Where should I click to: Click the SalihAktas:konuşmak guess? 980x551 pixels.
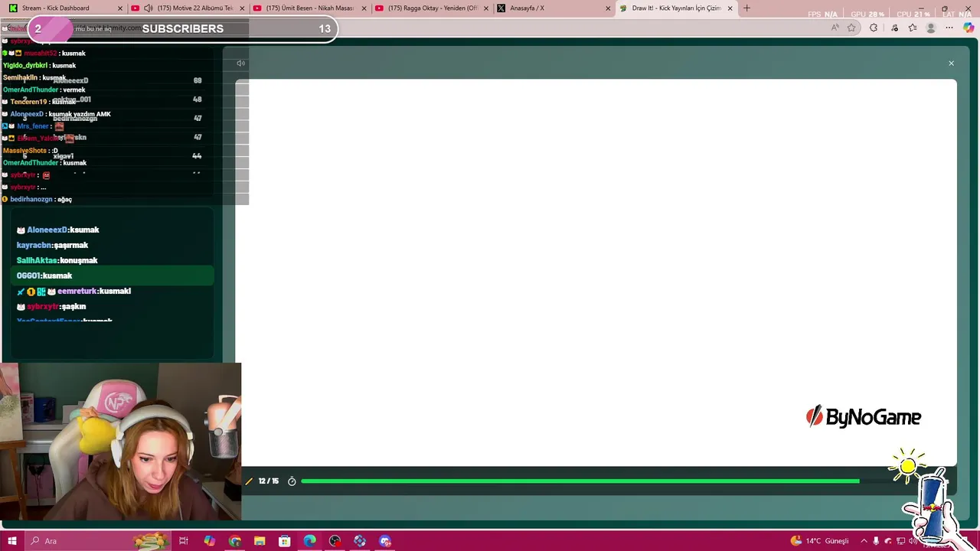57,260
